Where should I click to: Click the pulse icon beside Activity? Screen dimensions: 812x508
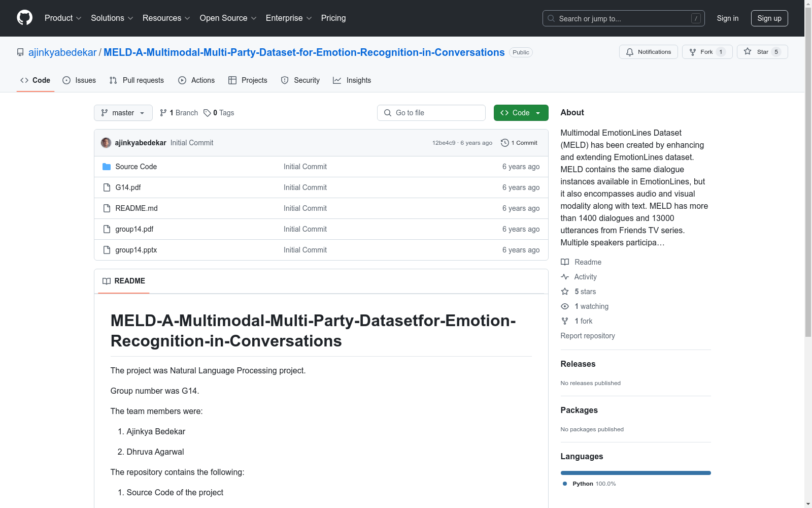pyautogui.click(x=565, y=277)
